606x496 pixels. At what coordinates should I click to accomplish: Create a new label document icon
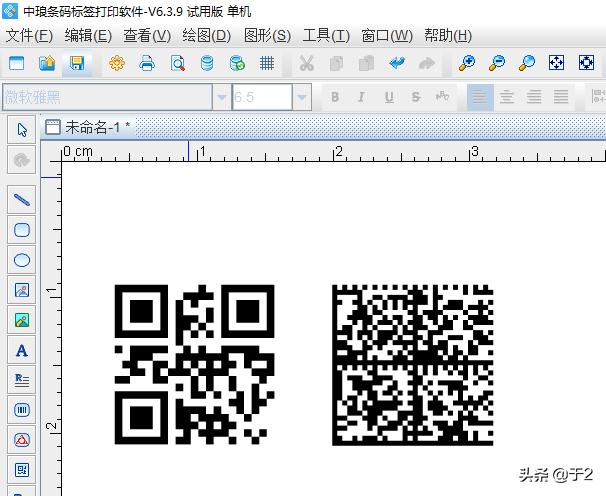16,63
